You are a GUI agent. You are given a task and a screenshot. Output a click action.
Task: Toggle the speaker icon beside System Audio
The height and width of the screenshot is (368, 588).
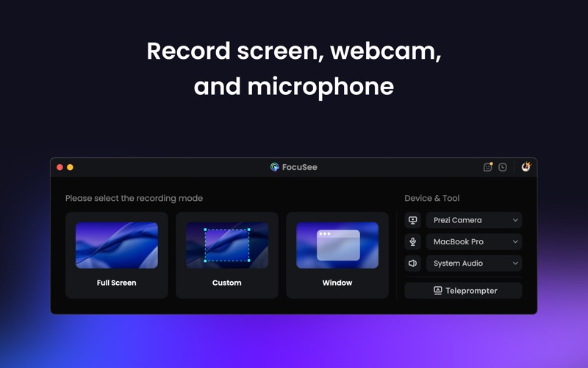pos(413,263)
